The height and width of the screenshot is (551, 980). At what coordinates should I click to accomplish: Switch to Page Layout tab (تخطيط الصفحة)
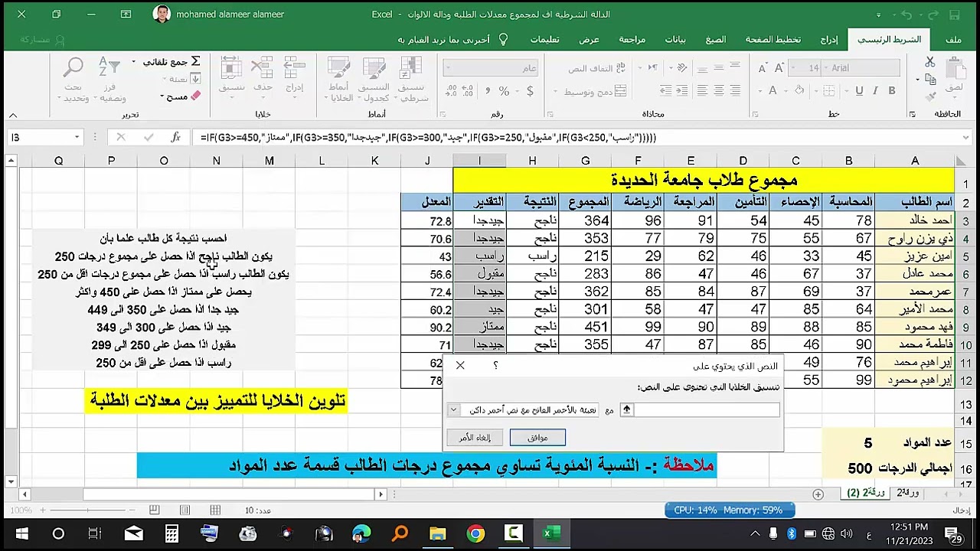[773, 39]
